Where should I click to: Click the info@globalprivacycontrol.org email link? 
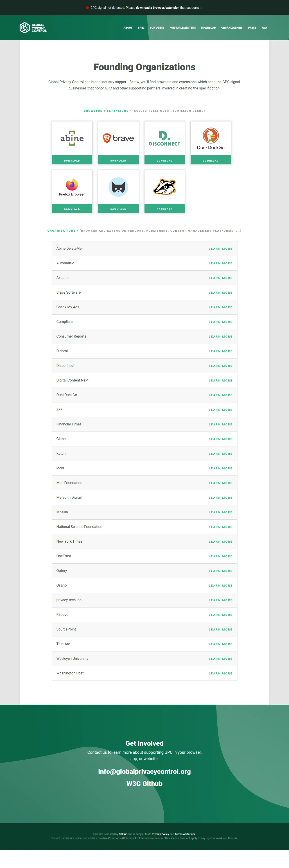click(144, 772)
